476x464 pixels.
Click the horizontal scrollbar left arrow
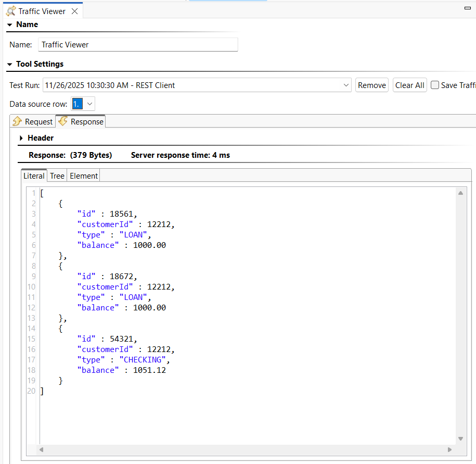click(42, 449)
